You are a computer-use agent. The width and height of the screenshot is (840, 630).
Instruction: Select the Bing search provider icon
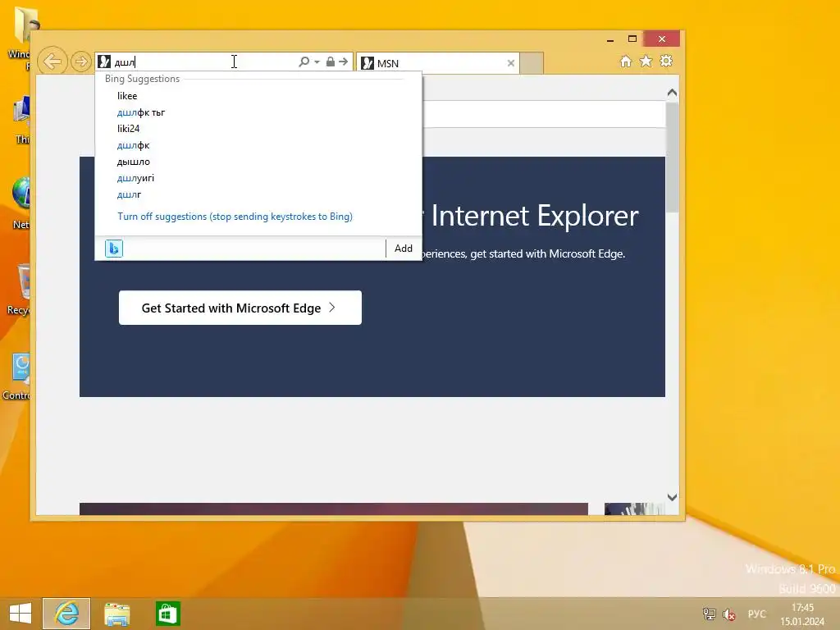(x=113, y=249)
